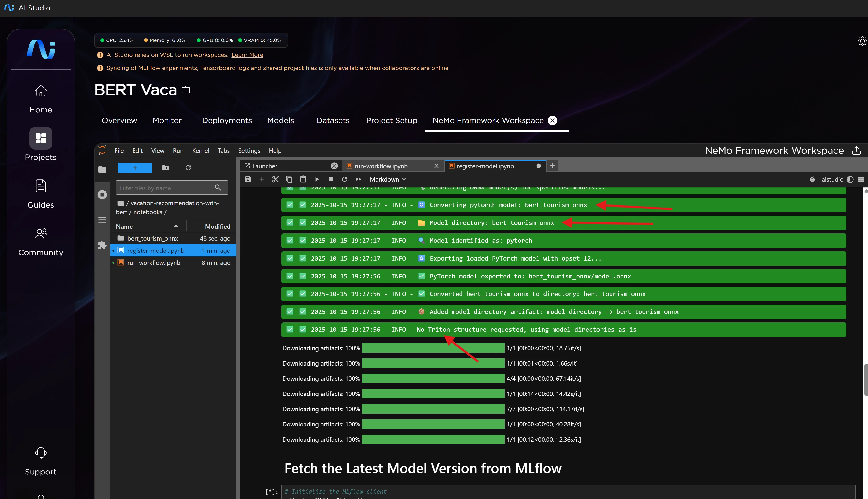The image size is (868, 499).
Task: Save the notebook with the disk icon
Action: [248, 179]
